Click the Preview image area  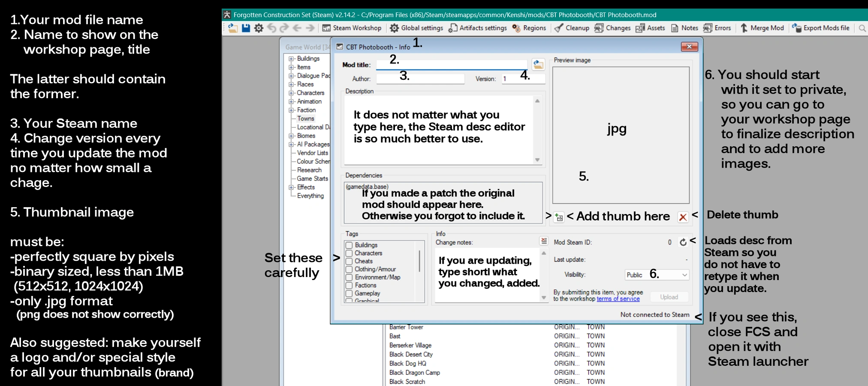[x=621, y=135]
